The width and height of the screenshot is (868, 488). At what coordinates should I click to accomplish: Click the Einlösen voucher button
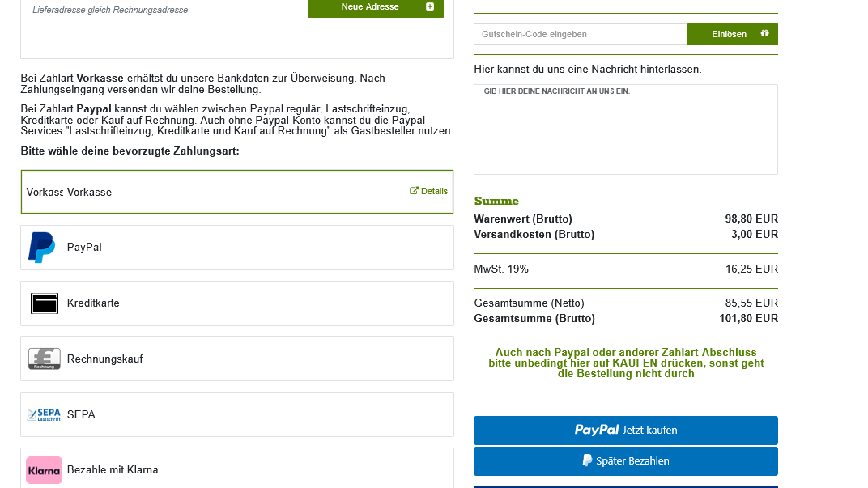pos(732,34)
